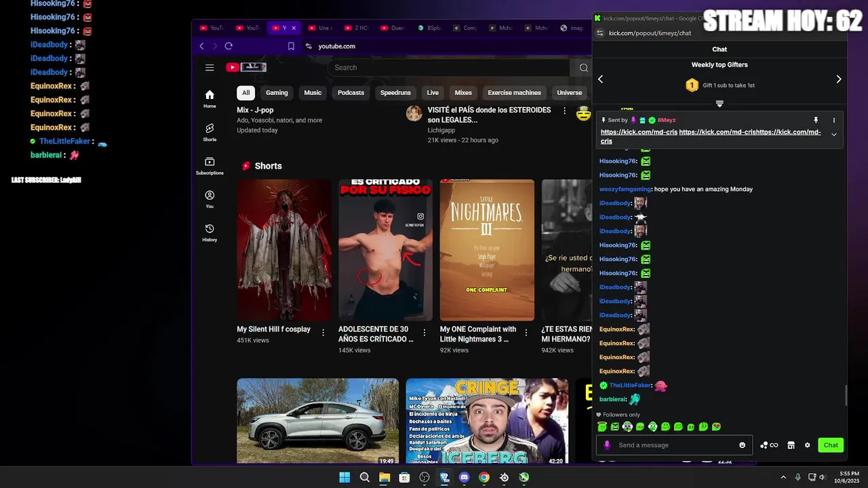This screenshot has height=488, width=868.
Task: Click the YouTube logo
Action: coord(246,67)
